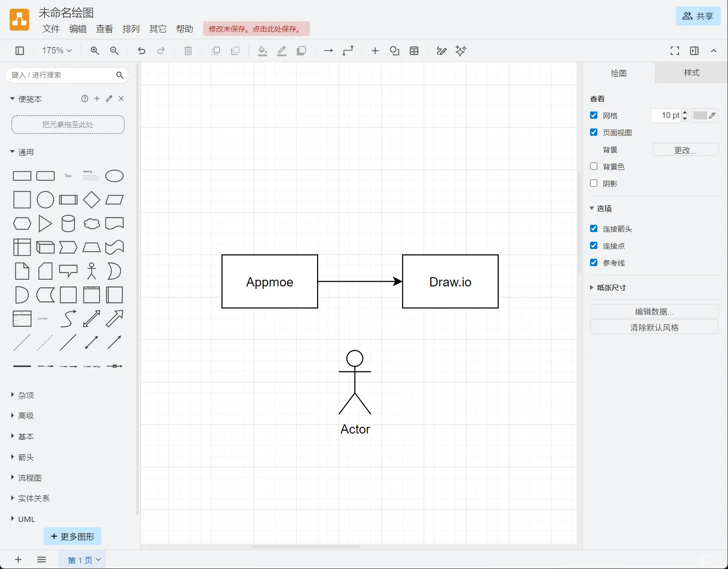Image resolution: width=728 pixels, height=569 pixels.
Task: Collapse the 选项 options section
Action: [601, 208]
